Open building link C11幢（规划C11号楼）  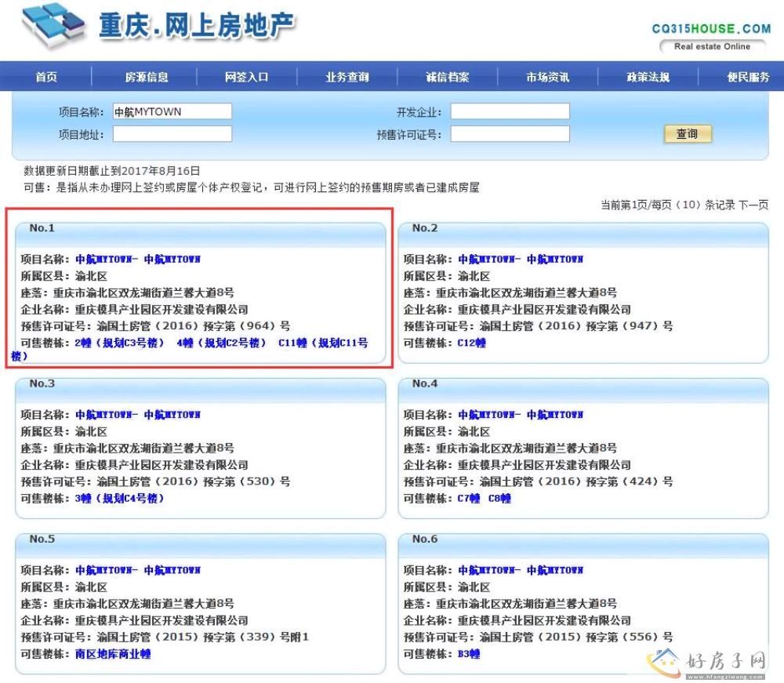pyautogui.click(x=323, y=343)
